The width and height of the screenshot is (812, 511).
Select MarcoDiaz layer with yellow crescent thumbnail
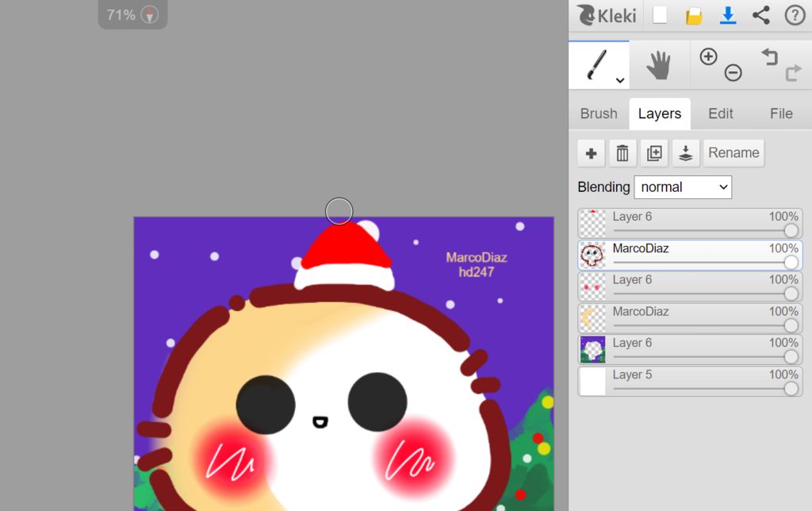pos(592,317)
